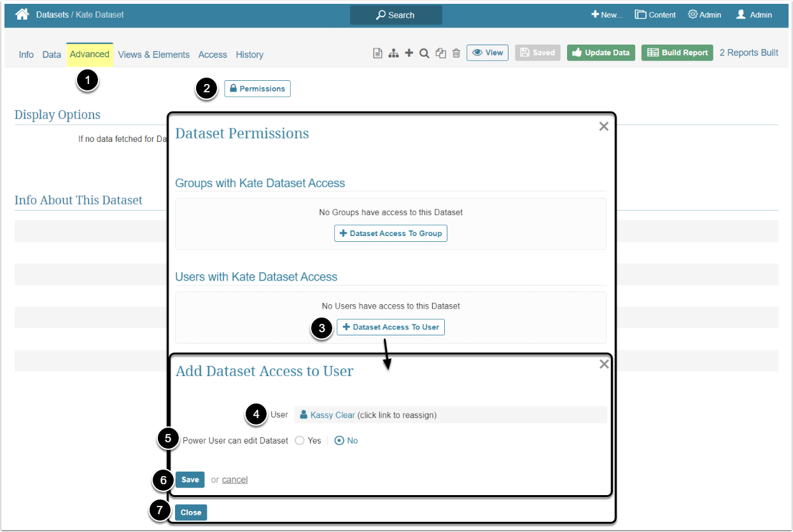793x532 pixels.
Task: Select No for Power User can edit
Action: point(339,440)
